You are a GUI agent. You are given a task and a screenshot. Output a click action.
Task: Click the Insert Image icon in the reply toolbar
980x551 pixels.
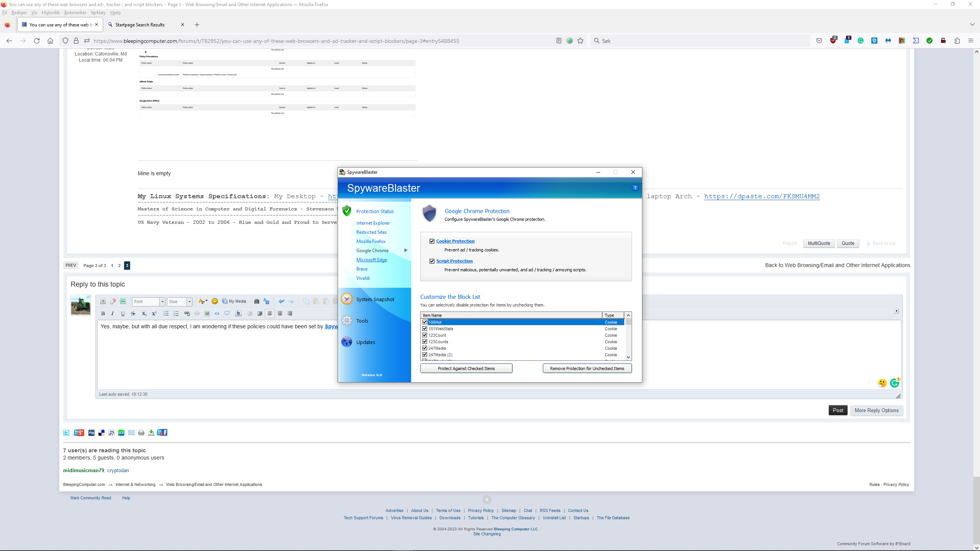pos(207,313)
